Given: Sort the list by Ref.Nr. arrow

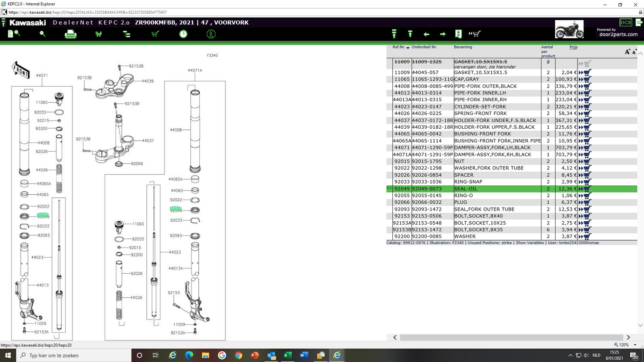Looking at the screenshot, I should pos(408,48).
